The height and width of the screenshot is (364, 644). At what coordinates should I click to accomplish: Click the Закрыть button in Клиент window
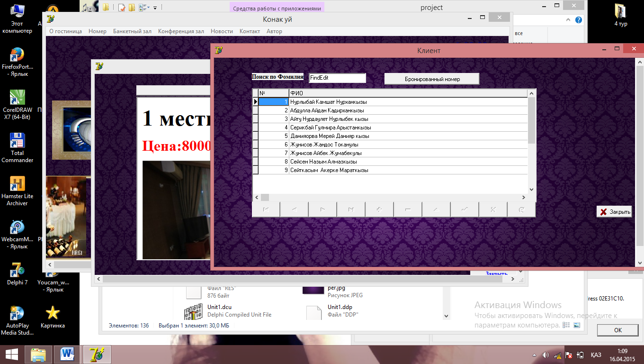click(614, 212)
